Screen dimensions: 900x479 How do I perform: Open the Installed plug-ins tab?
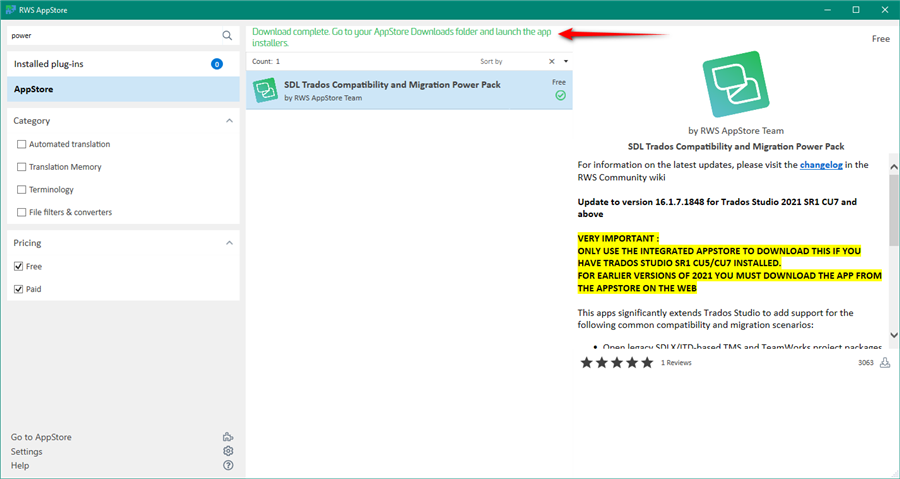(123, 64)
